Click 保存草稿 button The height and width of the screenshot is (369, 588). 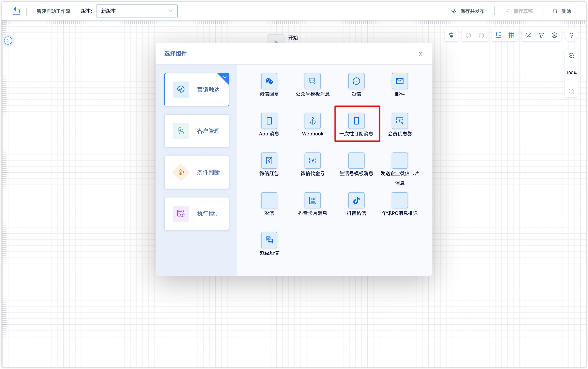click(518, 11)
